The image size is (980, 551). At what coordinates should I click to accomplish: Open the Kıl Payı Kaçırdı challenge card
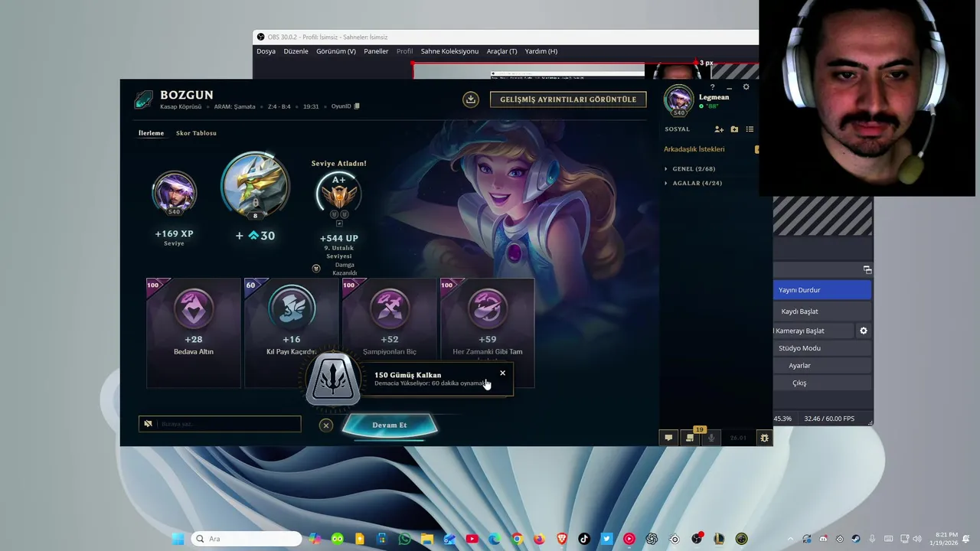(x=291, y=333)
